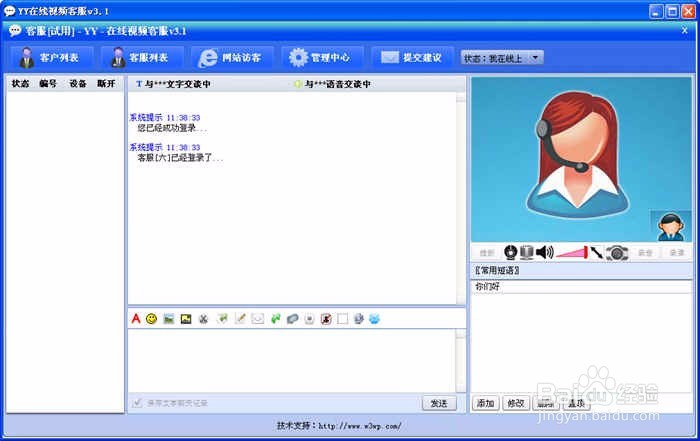Switch to the 文字交谈中 text chat tab
Screen dimensions: 700x441
tap(173, 84)
